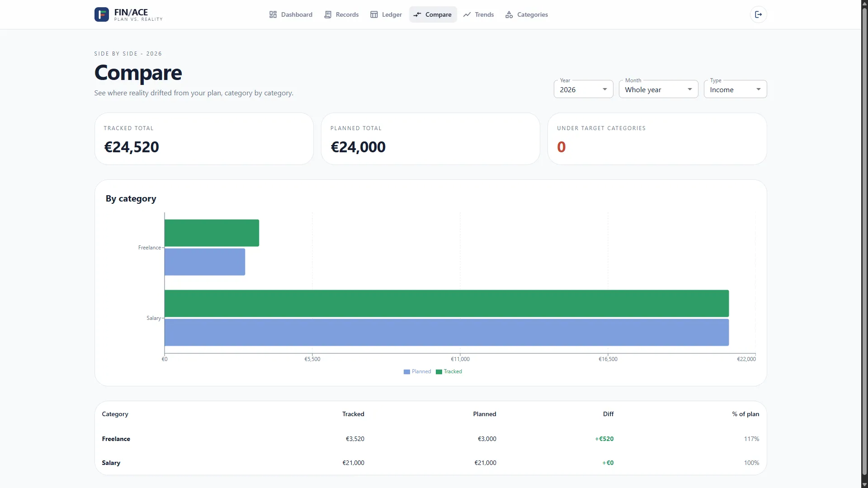Viewport: 868px width, 488px height.
Task: Switch to the Ledger tab
Action: click(386, 14)
